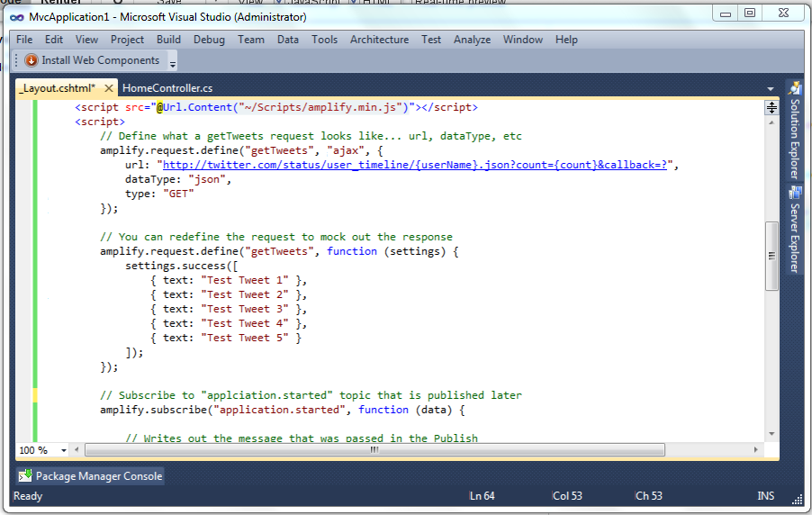Click the type: "GET" line
Image resolution: width=812 pixels, height=515 pixels.
tap(159, 194)
